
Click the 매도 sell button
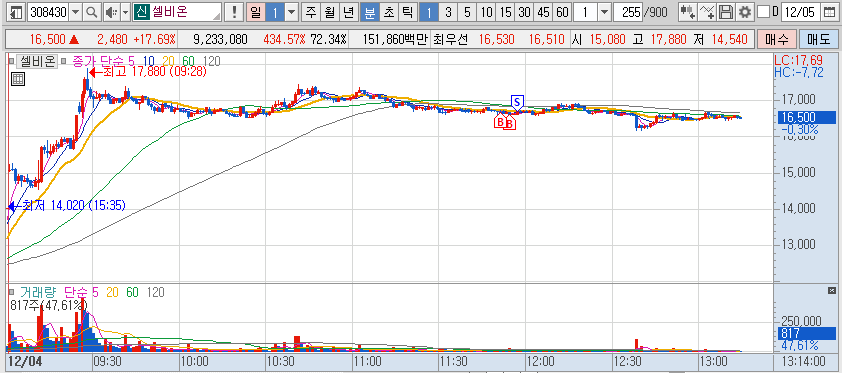pos(818,39)
